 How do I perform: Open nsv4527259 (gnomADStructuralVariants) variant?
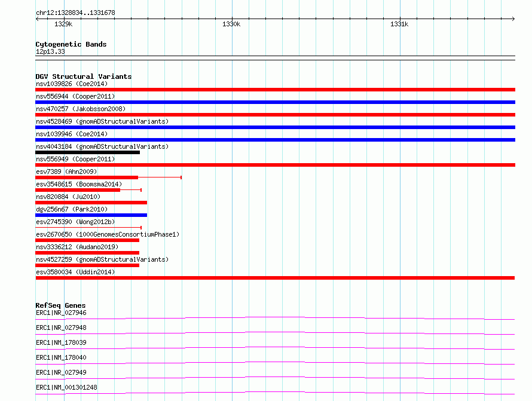102,259
